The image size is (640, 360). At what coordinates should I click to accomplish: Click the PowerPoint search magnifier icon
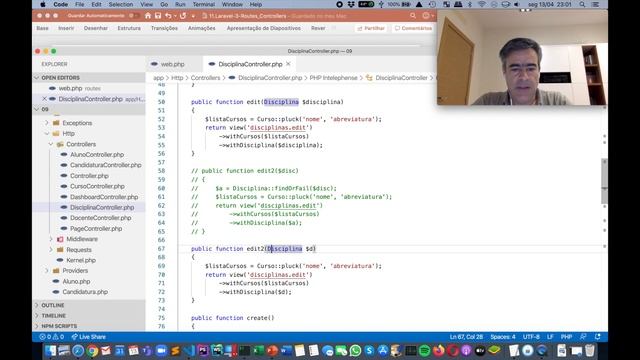pos(413,16)
